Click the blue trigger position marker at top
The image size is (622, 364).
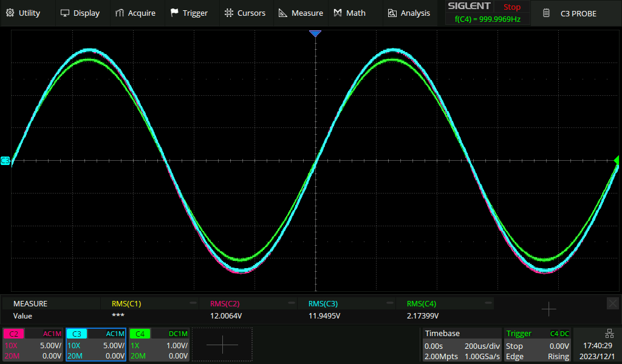(x=315, y=33)
